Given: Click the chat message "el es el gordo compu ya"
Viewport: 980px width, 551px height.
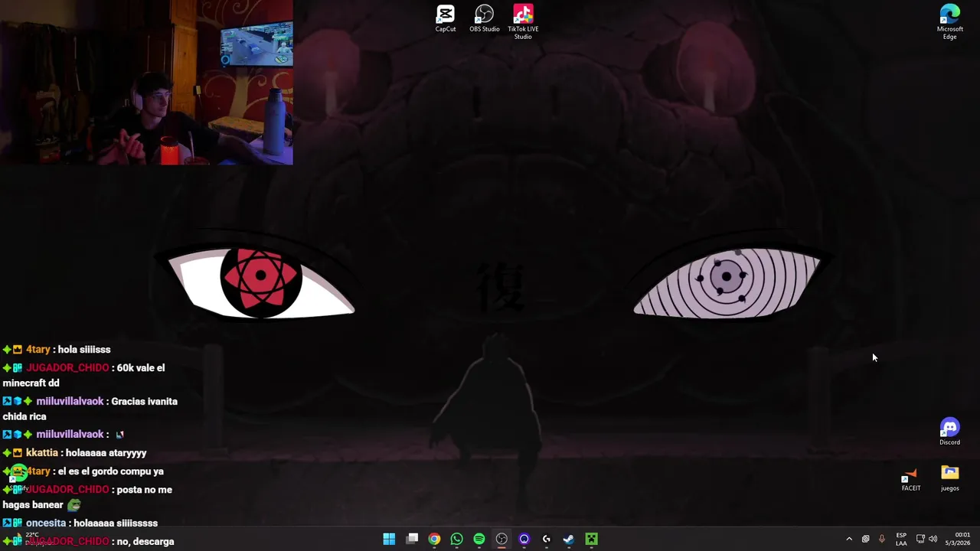Looking at the screenshot, I should pos(110,471).
